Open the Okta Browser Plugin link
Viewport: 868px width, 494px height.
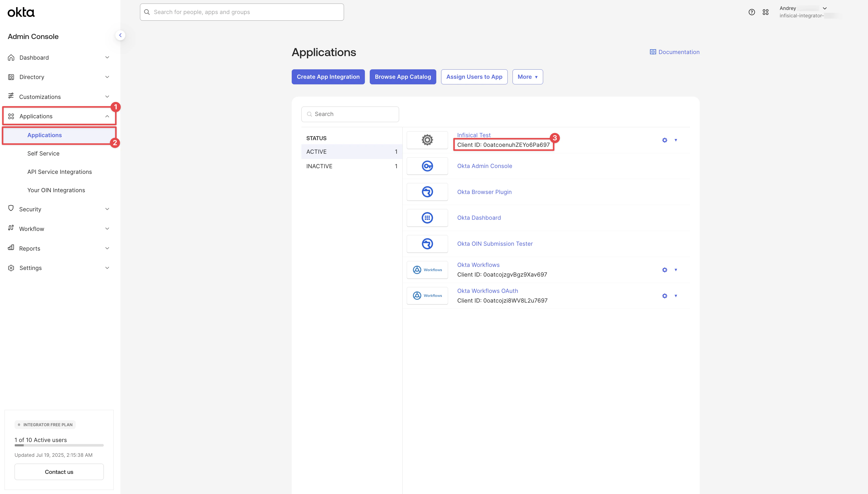(x=484, y=192)
